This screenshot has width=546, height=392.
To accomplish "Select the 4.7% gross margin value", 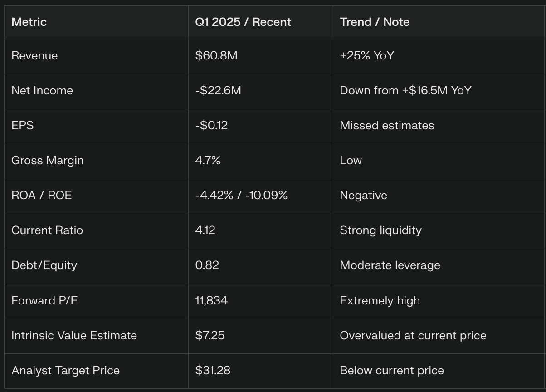I will click(x=208, y=161).
